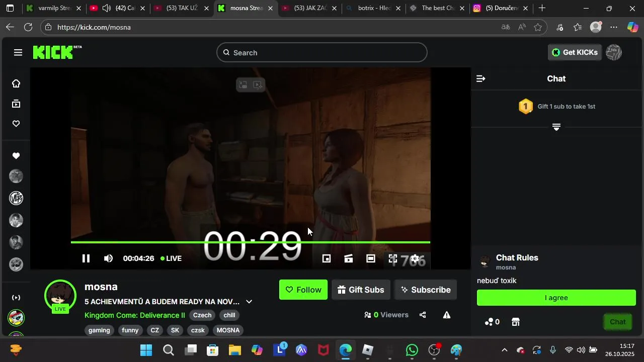The image size is (644, 362).
Task: Open tab actions menu in Edge
Action: 10,9
